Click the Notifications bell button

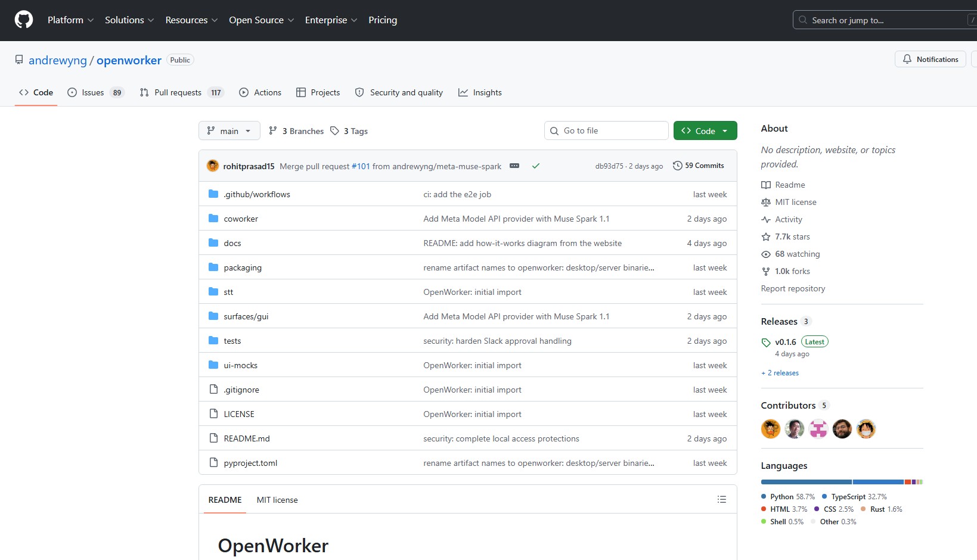[x=930, y=59]
